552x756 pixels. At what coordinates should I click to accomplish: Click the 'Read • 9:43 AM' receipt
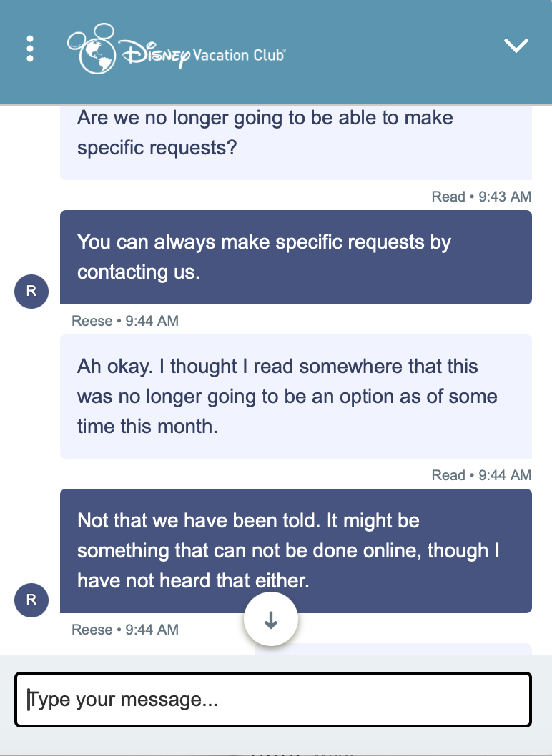point(481,197)
